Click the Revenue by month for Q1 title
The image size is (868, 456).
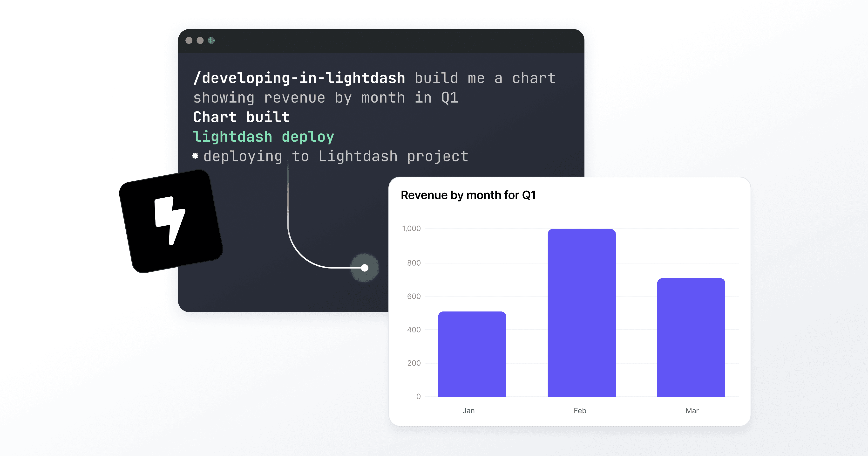pos(468,195)
